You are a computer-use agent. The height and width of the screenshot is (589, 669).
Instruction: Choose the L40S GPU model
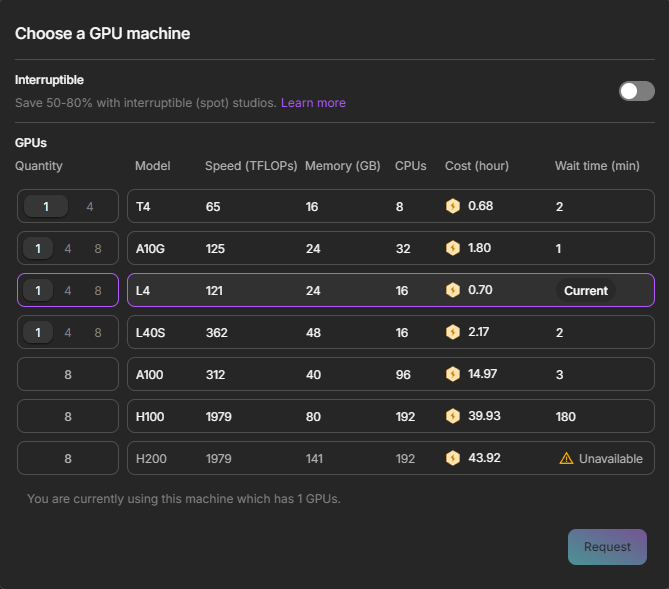pyautogui.click(x=150, y=332)
